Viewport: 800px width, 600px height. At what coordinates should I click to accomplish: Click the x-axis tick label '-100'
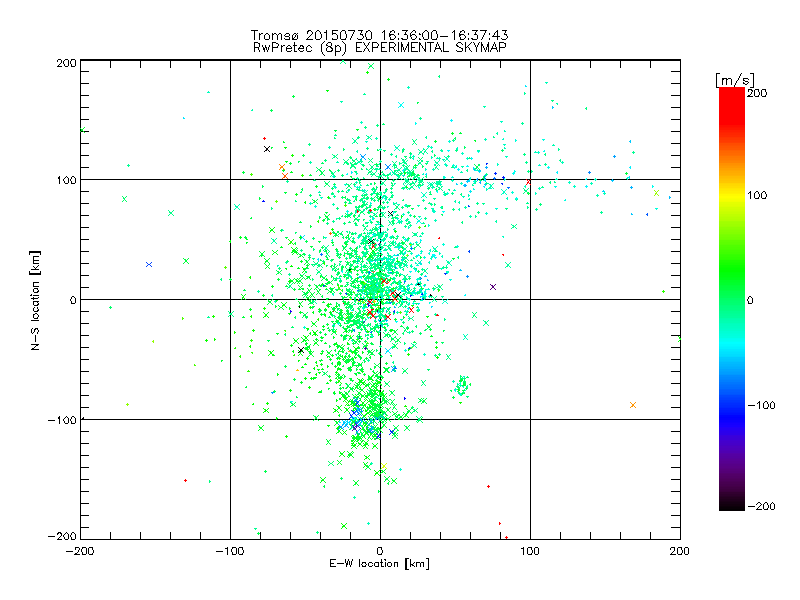[x=230, y=551]
